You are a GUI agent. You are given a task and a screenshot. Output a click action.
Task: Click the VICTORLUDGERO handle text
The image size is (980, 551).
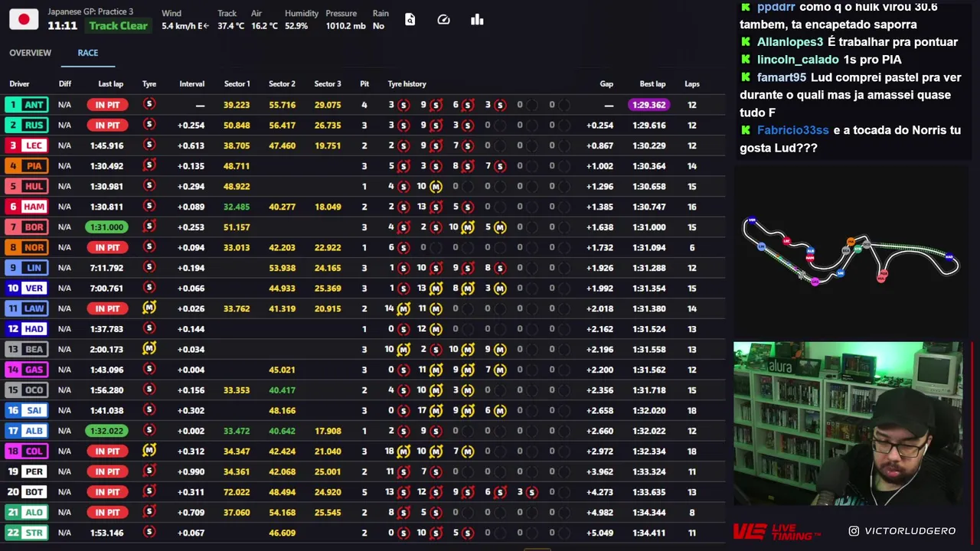coord(910,530)
